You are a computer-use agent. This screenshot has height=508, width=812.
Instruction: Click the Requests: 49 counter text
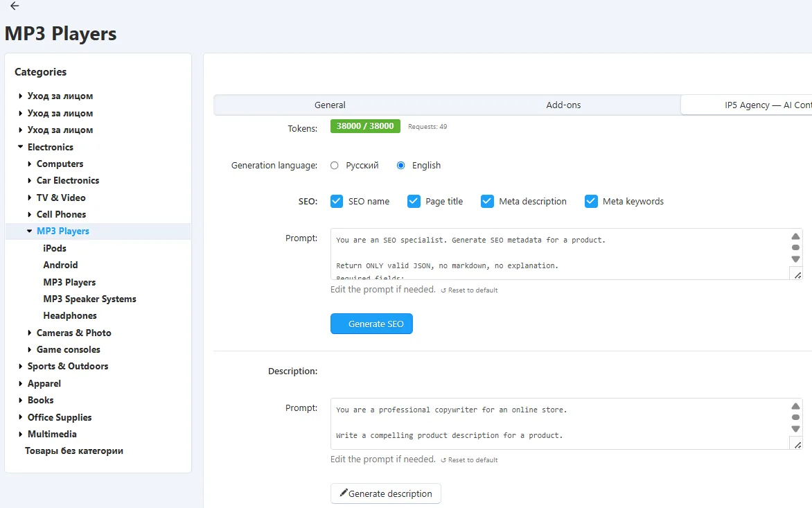(x=427, y=127)
